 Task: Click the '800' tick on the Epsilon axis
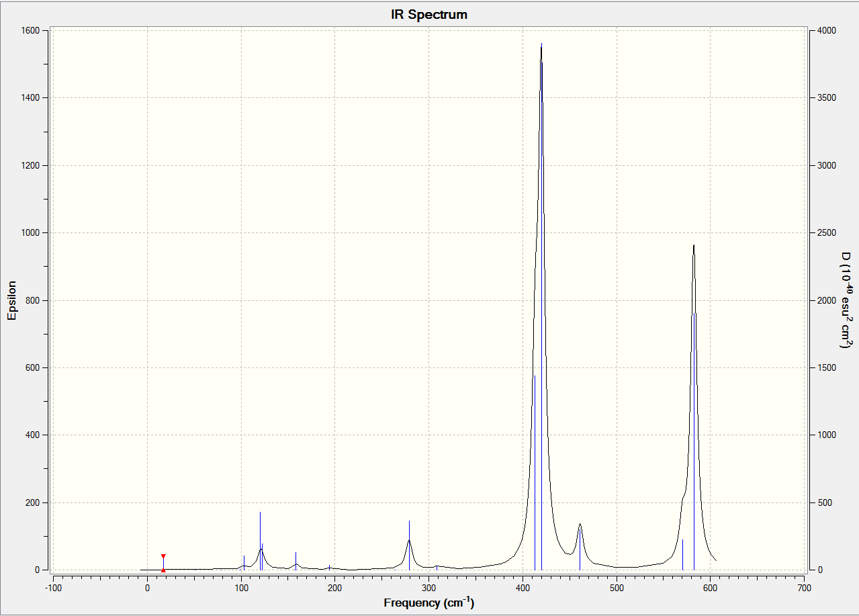coord(32,300)
